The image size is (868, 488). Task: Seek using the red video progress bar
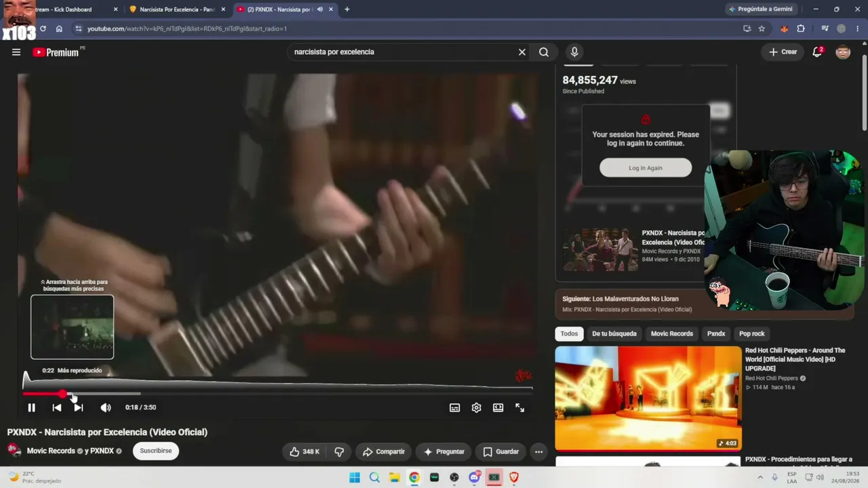pos(278,393)
